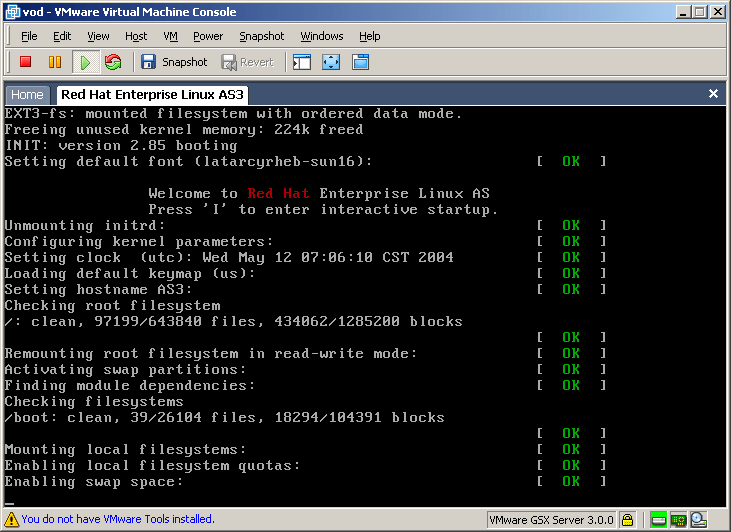Click the 'Setting hostname AS3:' line

pyautogui.click(x=98, y=290)
